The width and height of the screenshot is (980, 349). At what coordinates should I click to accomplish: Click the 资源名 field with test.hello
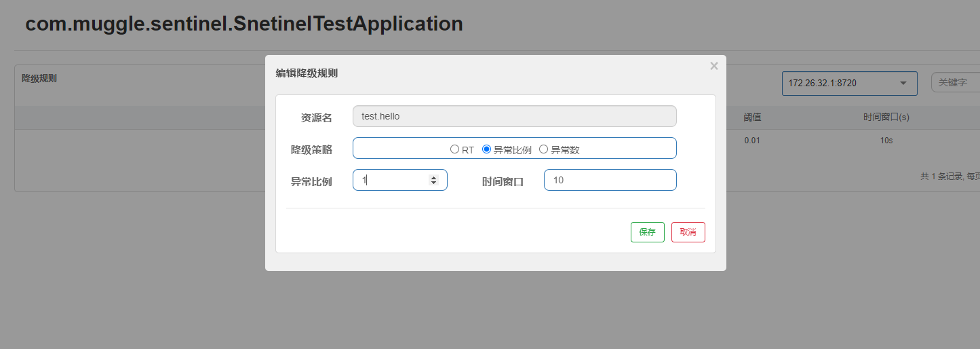pos(514,116)
